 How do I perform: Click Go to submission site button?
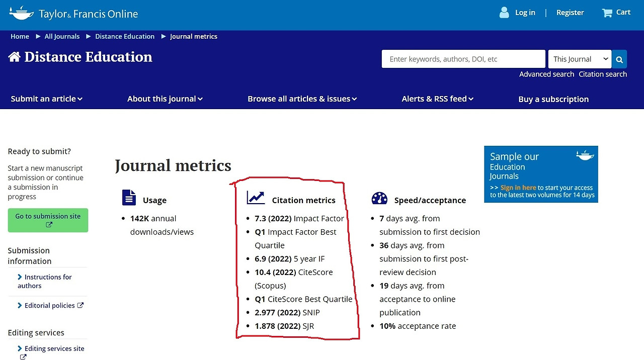coord(48,220)
